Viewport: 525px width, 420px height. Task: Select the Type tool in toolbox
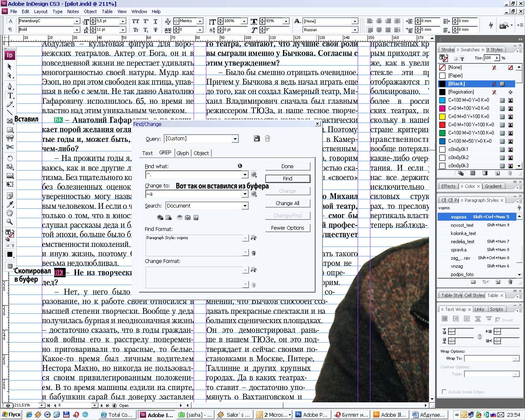(10, 95)
